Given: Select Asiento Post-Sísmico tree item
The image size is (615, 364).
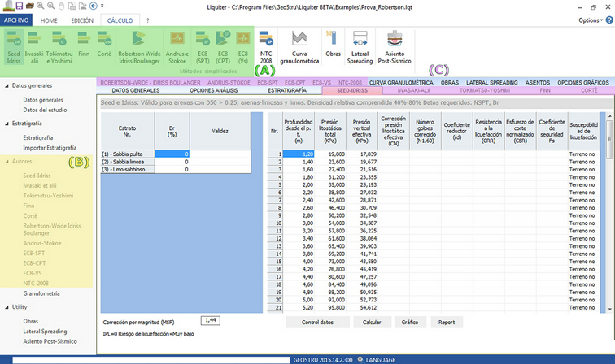Looking at the screenshot, I should click(50, 341).
